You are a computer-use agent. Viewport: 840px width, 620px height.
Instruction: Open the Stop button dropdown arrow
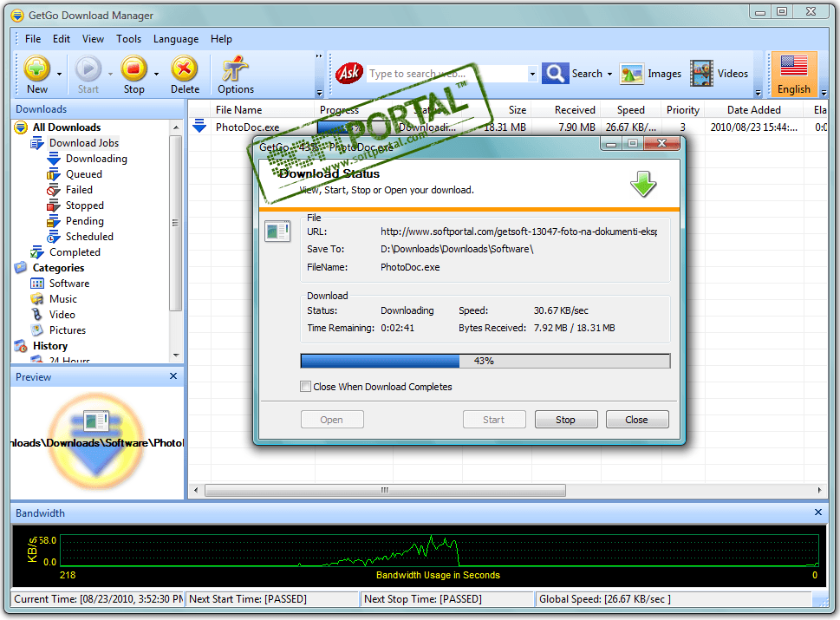tap(156, 74)
